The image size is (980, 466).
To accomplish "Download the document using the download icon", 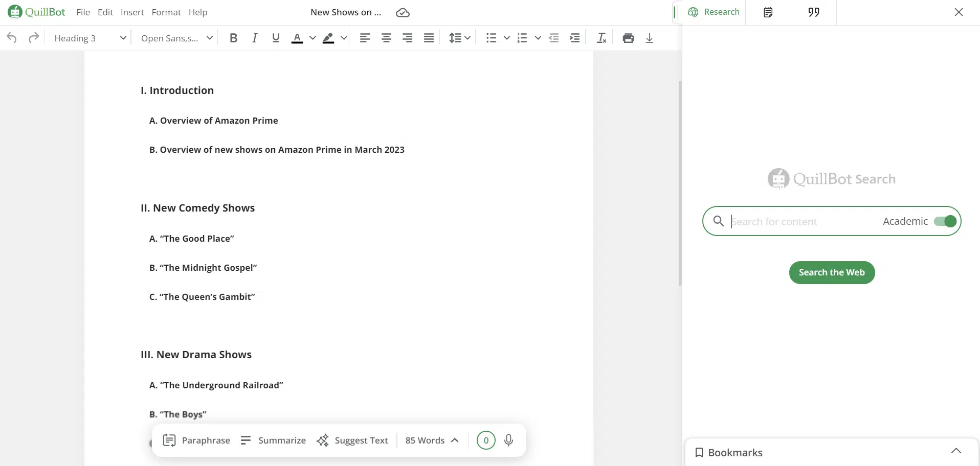I will (x=649, y=38).
